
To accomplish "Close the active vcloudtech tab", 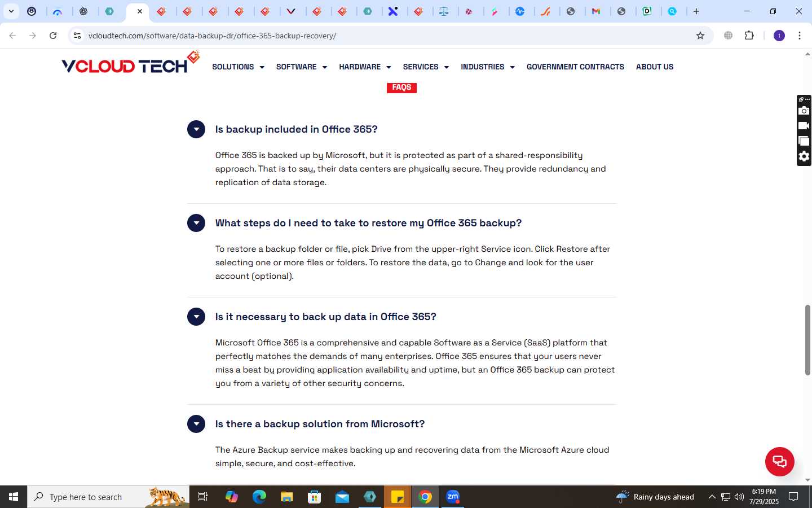I will (140, 11).
